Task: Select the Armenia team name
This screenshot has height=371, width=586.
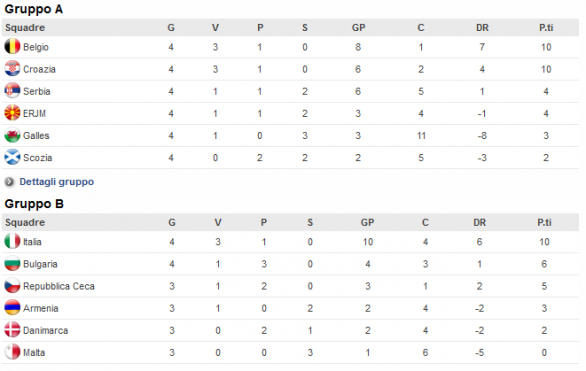Action: pyautogui.click(x=41, y=308)
